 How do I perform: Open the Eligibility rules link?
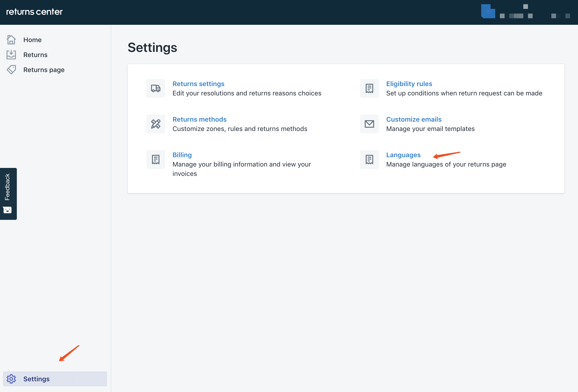coord(409,84)
